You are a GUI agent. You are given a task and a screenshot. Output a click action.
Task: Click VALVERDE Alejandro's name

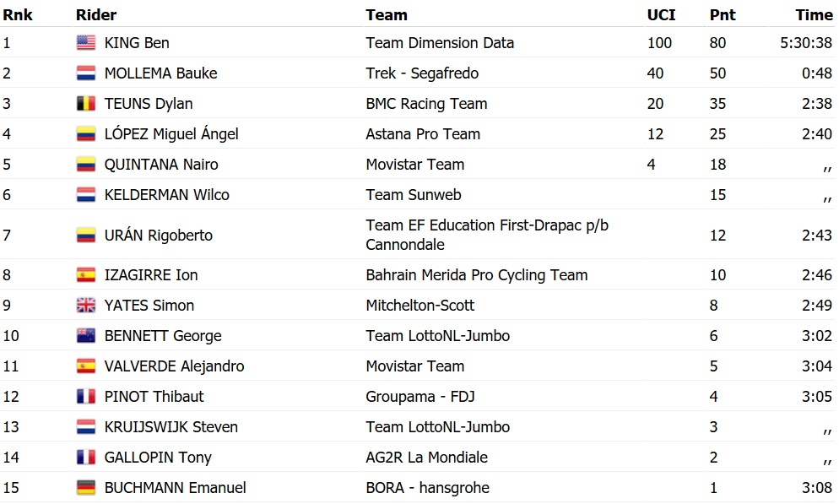(x=174, y=366)
